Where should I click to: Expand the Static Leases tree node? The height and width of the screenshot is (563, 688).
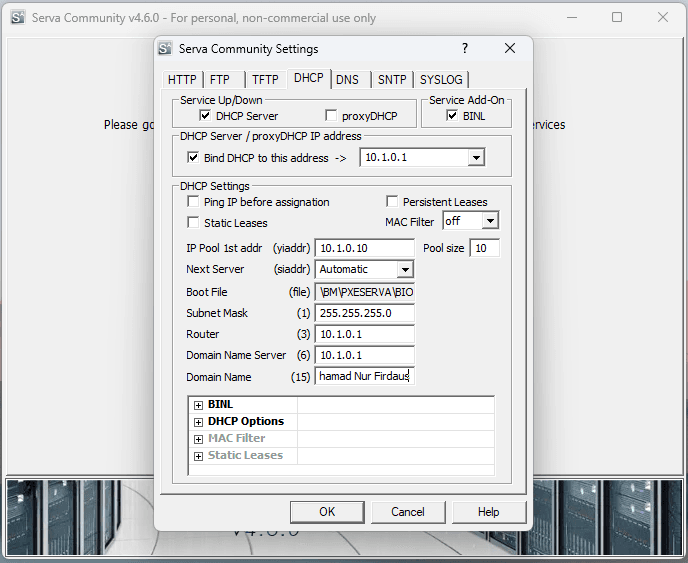point(198,456)
